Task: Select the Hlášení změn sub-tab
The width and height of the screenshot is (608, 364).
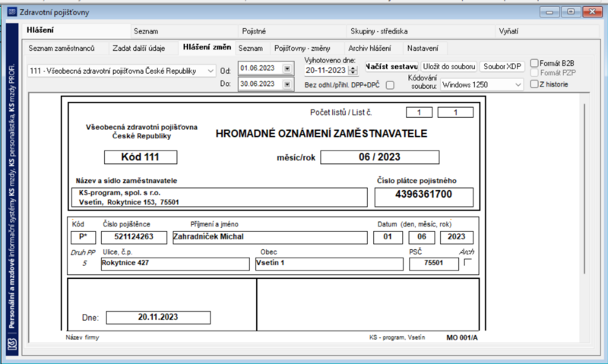Action: pos(207,47)
